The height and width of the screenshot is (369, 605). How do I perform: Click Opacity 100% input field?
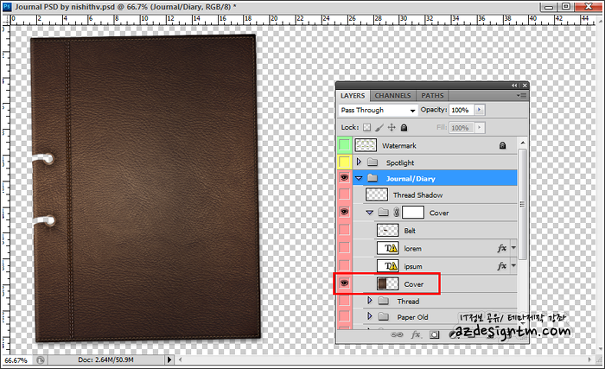point(461,110)
